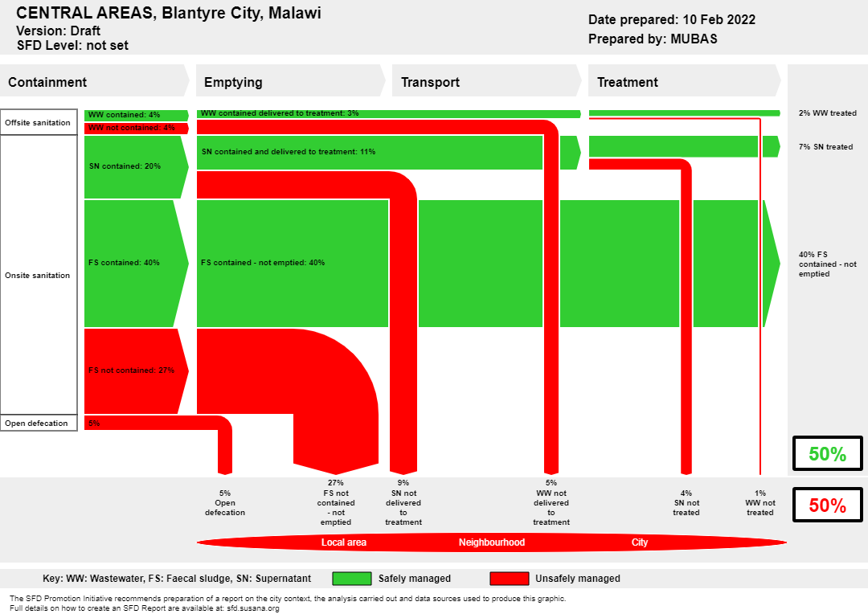
Task: Click 'Date prepared: 10 Feb 2022'
Action: [671, 20]
